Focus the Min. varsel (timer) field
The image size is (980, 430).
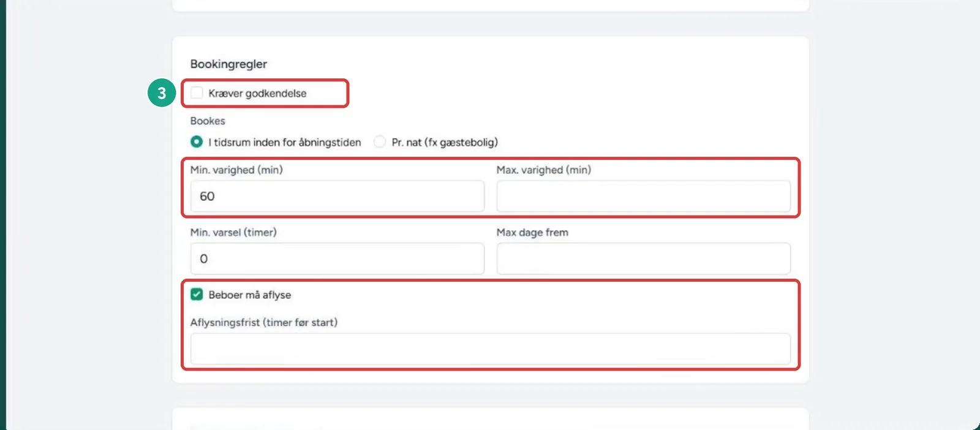pyautogui.click(x=337, y=258)
